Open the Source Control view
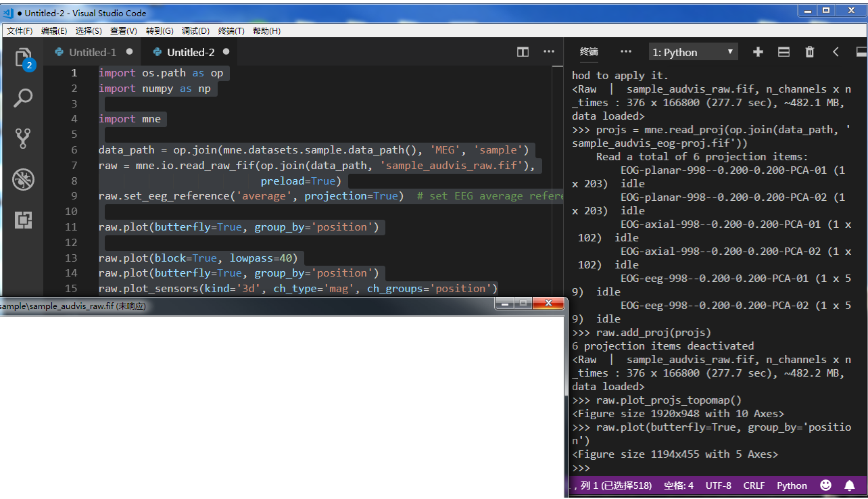Image resolution: width=868 pixels, height=499 pixels. click(x=24, y=139)
